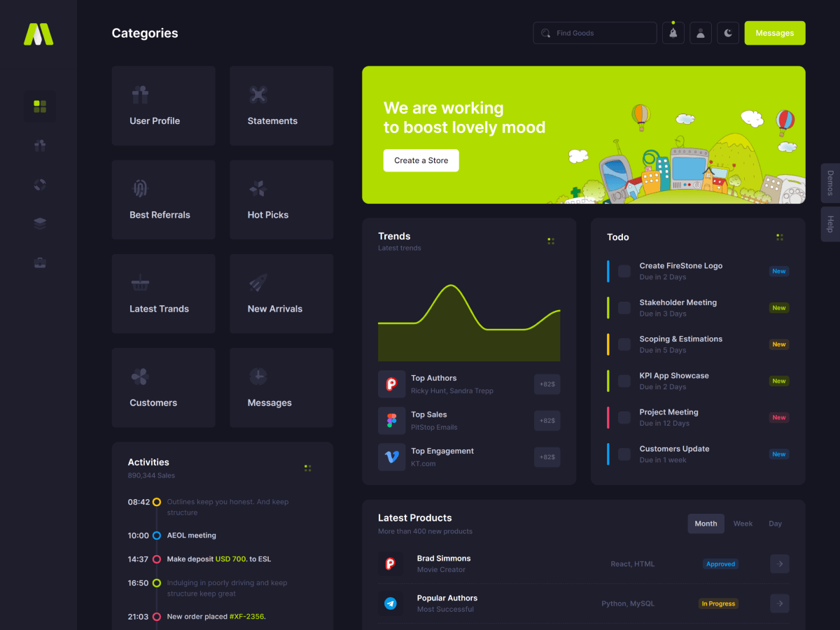Viewport: 840px width, 630px height.
Task: Mark the Project Meeting todo as done
Action: 624,418
